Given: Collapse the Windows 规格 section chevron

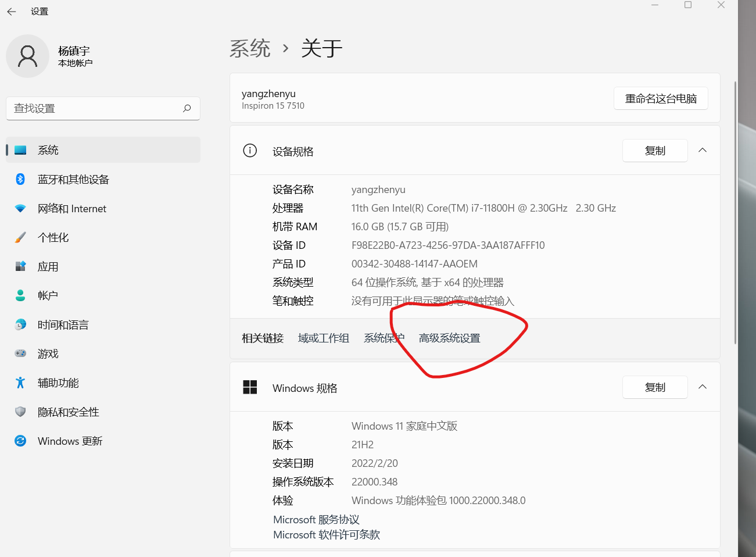Looking at the screenshot, I should [x=703, y=387].
